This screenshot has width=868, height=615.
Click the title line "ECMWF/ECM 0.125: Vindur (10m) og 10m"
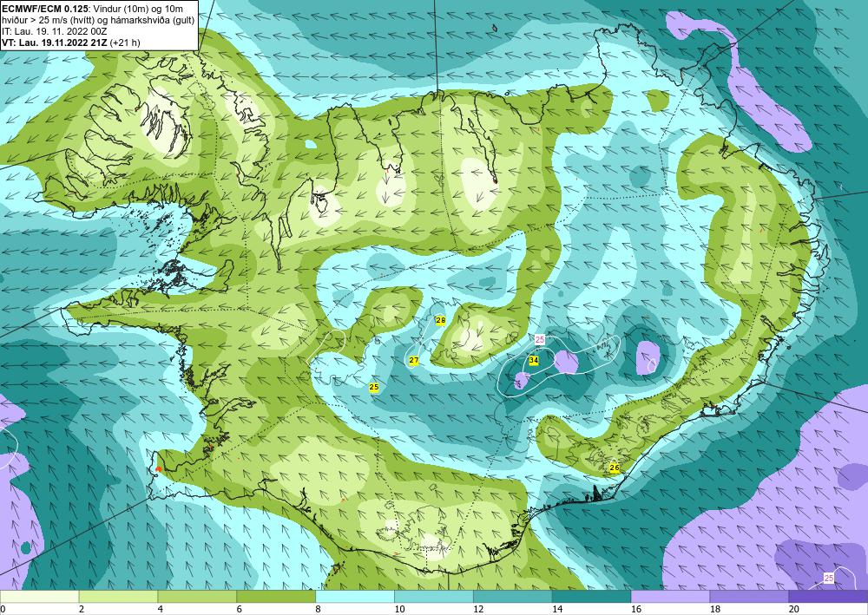coord(93,9)
